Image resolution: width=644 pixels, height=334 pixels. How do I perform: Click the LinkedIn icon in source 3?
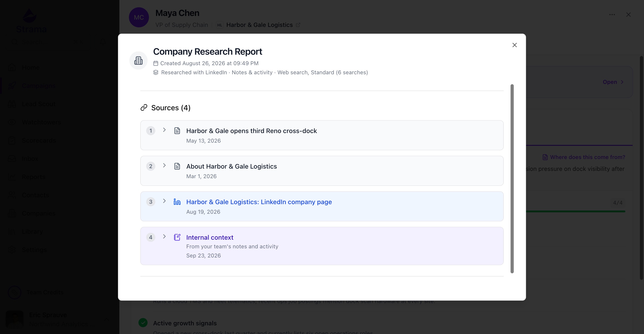click(177, 202)
